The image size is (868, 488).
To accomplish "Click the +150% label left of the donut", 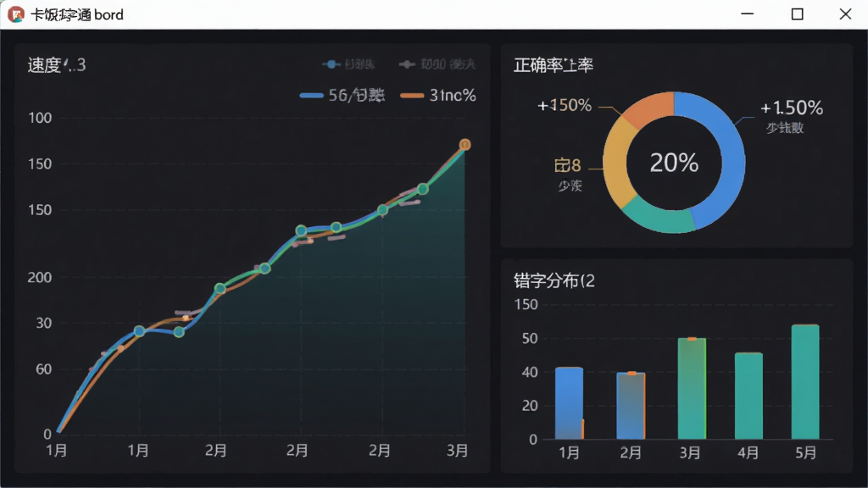I will pos(565,105).
